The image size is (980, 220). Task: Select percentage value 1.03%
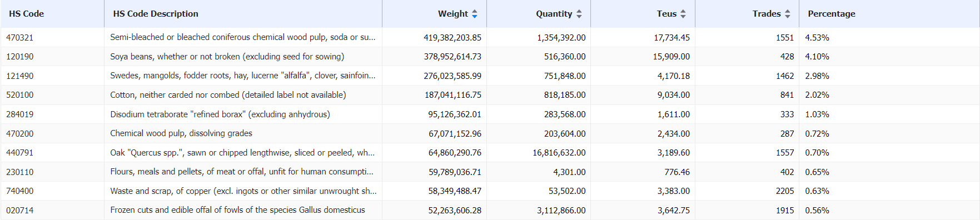click(x=817, y=114)
